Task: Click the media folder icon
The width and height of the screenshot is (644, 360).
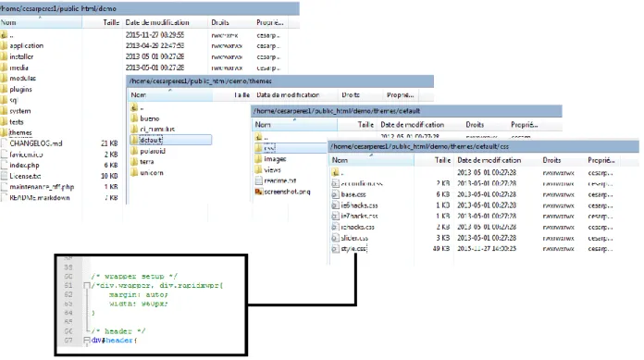Action: point(4,68)
